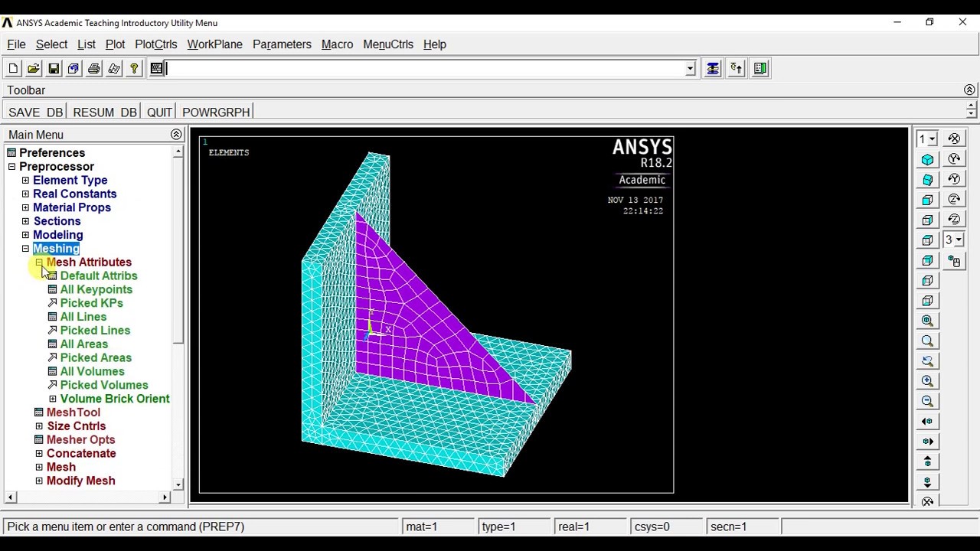Expand the Material Props node
This screenshot has width=980, height=551.
(25, 208)
